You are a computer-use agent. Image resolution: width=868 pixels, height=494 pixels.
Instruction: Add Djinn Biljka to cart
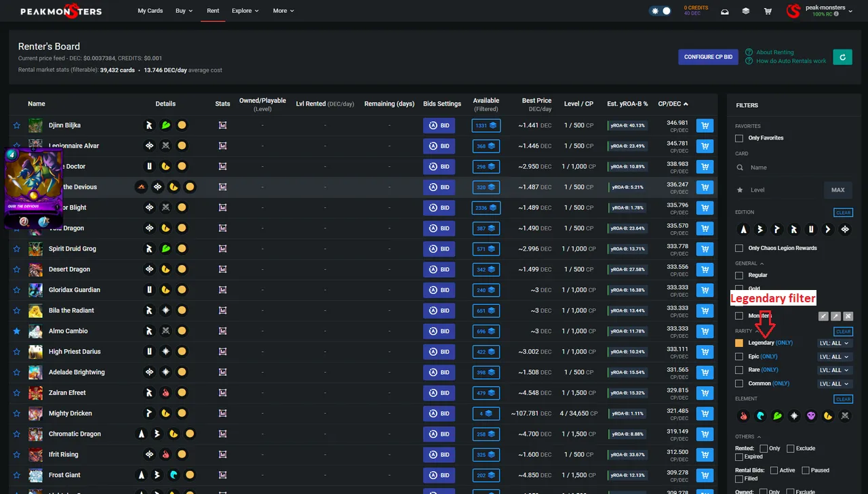[705, 125]
